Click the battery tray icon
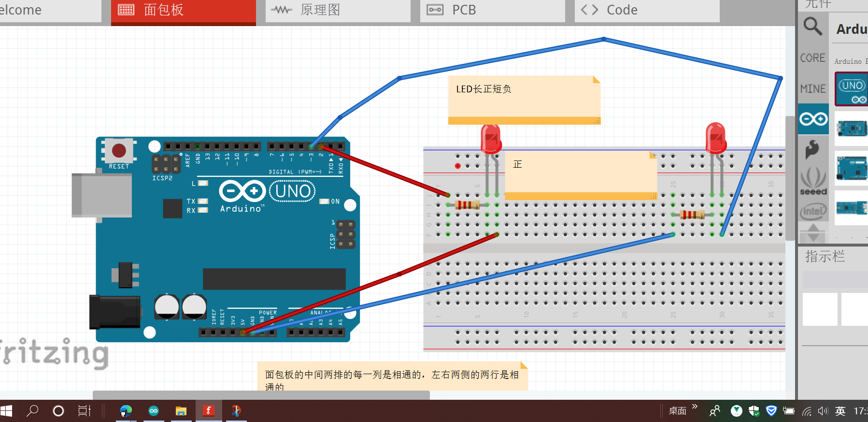The width and height of the screenshot is (868, 422). click(789, 411)
